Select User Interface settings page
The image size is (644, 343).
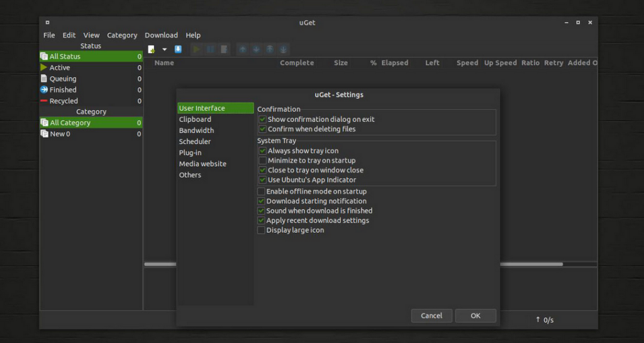click(x=216, y=108)
